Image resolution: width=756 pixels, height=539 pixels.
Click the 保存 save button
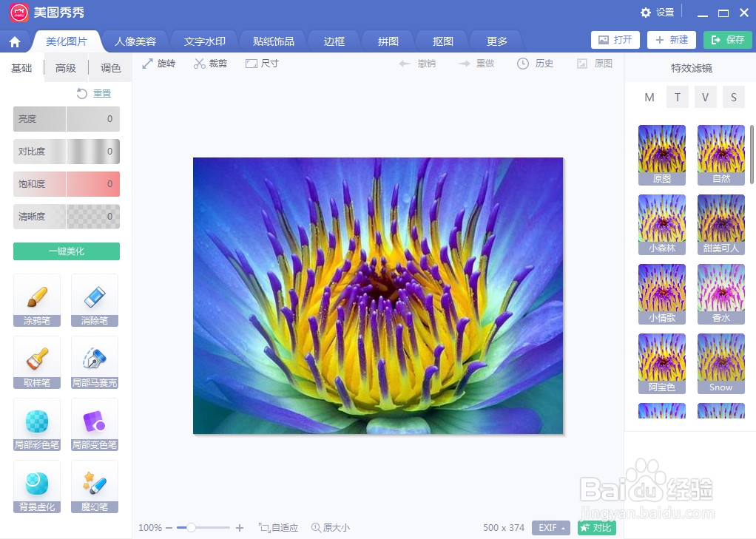pos(727,40)
